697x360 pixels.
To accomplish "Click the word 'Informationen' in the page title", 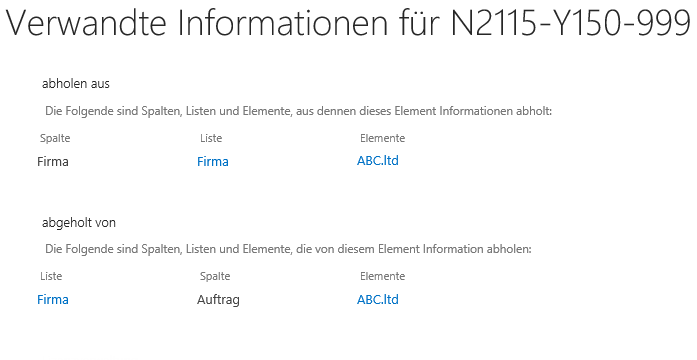I will (x=282, y=23).
